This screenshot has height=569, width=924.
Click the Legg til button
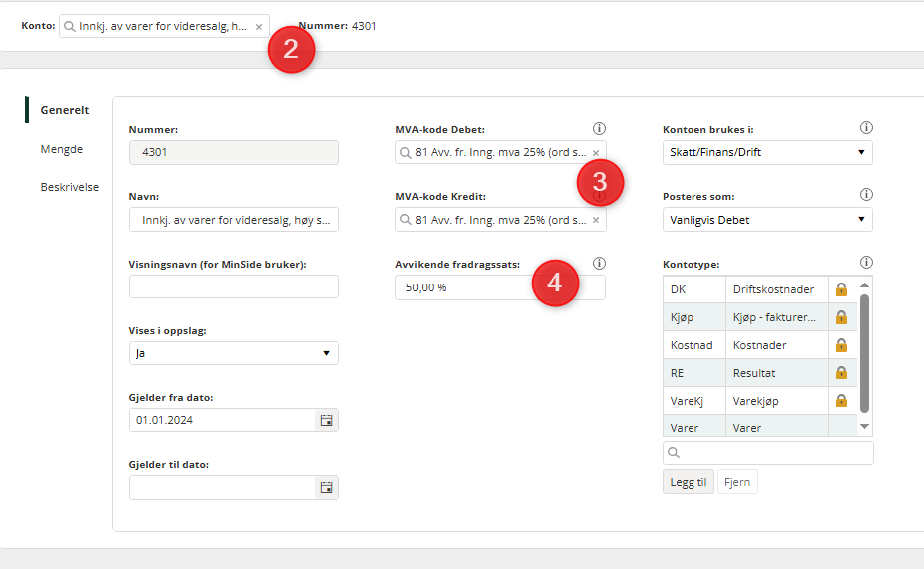689,482
